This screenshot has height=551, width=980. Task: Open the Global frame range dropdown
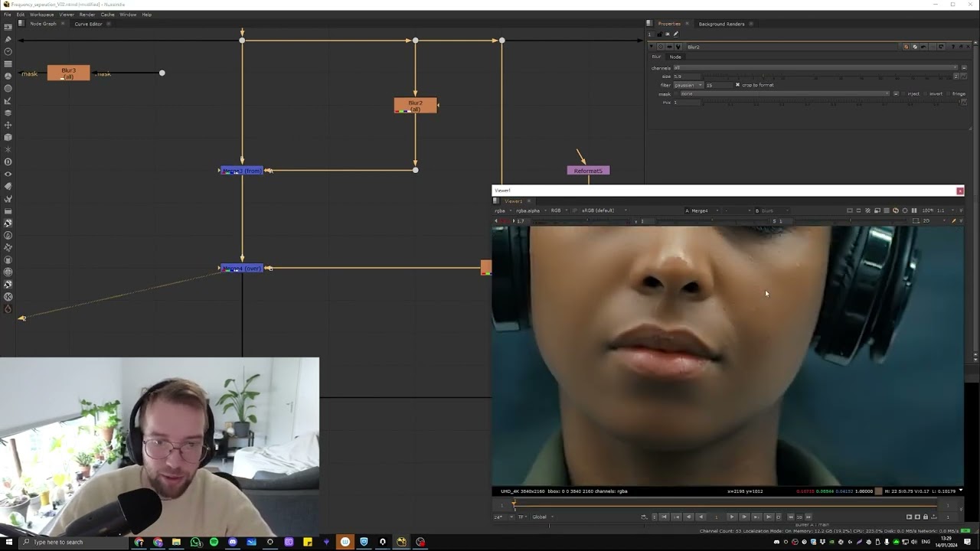(x=543, y=517)
